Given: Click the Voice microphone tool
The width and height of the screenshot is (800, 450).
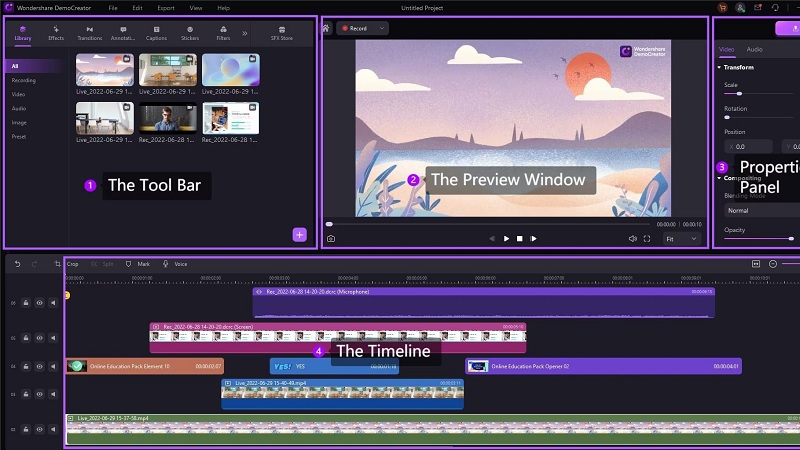Looking at the screenshot, I should [x=175, y=264].
